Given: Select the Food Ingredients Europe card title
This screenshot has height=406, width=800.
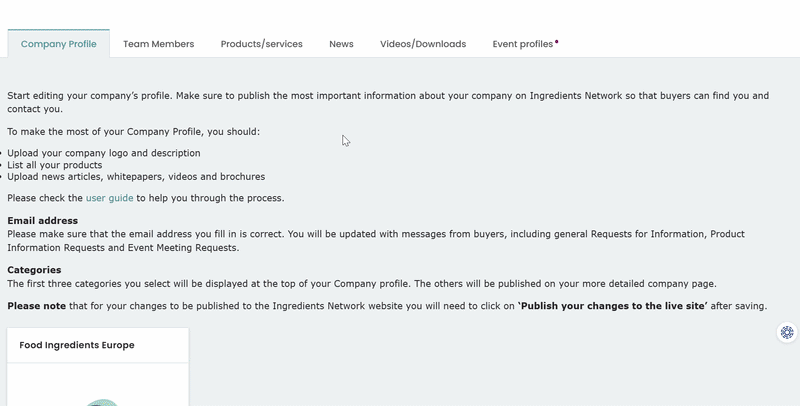Looking at the screenshot, I should point(77,345).
